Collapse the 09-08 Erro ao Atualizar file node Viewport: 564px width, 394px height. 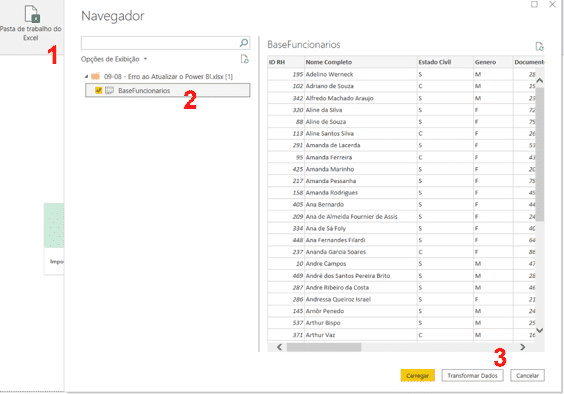coord(86,76)
